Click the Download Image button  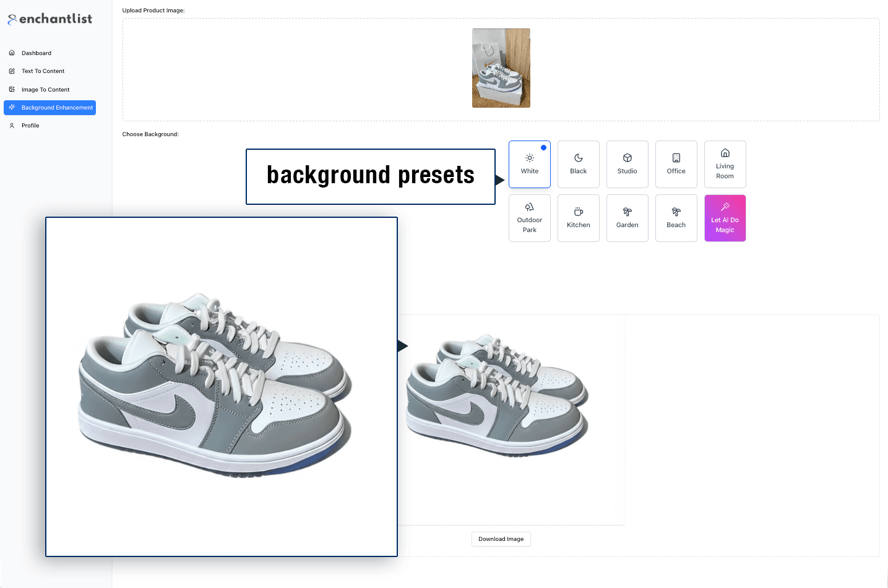click(501, 538)
